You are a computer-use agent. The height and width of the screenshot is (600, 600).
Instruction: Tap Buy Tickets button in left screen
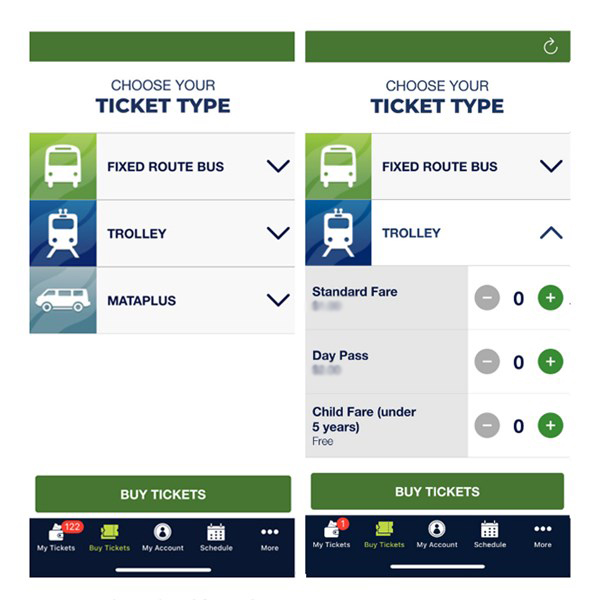point(163,494)
